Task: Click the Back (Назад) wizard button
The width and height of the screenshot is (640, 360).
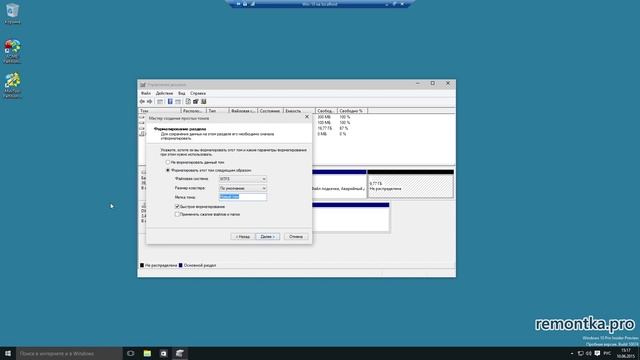Action: (x=242, y=237)
